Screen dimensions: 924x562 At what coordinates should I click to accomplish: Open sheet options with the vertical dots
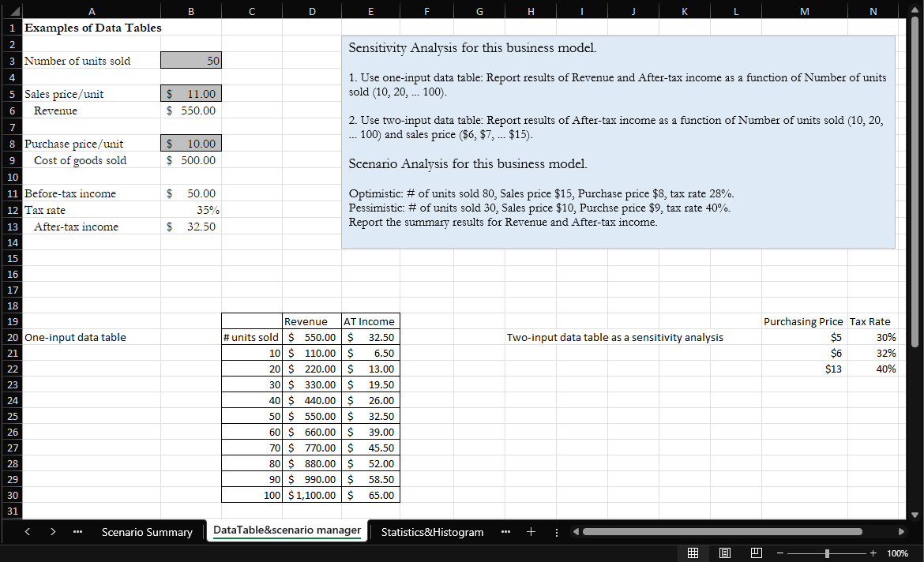coord(557,532)
